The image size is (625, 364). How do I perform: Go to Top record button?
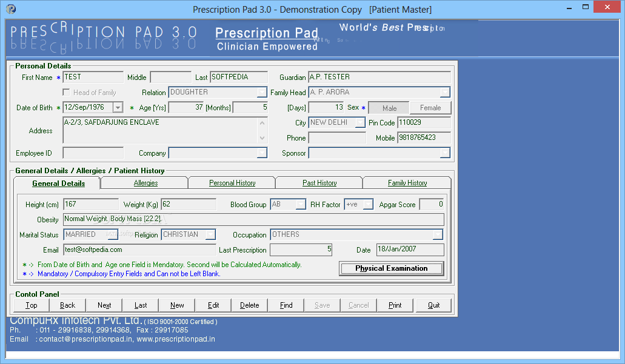click(x=32, y=305)
